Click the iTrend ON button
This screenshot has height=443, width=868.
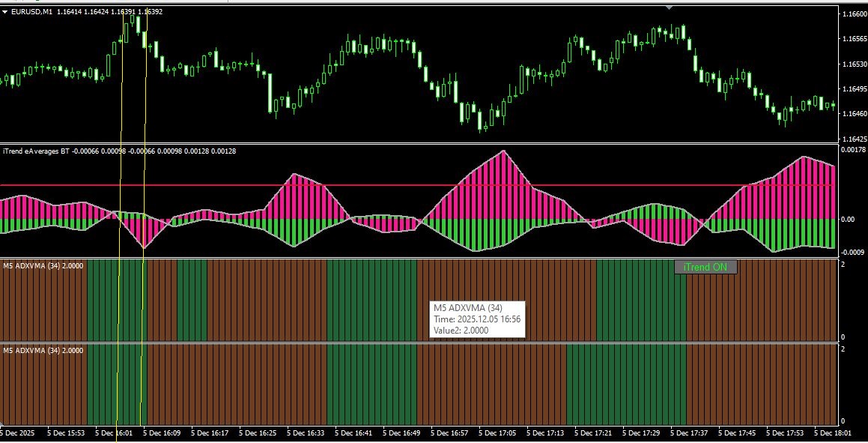point(705,267)
